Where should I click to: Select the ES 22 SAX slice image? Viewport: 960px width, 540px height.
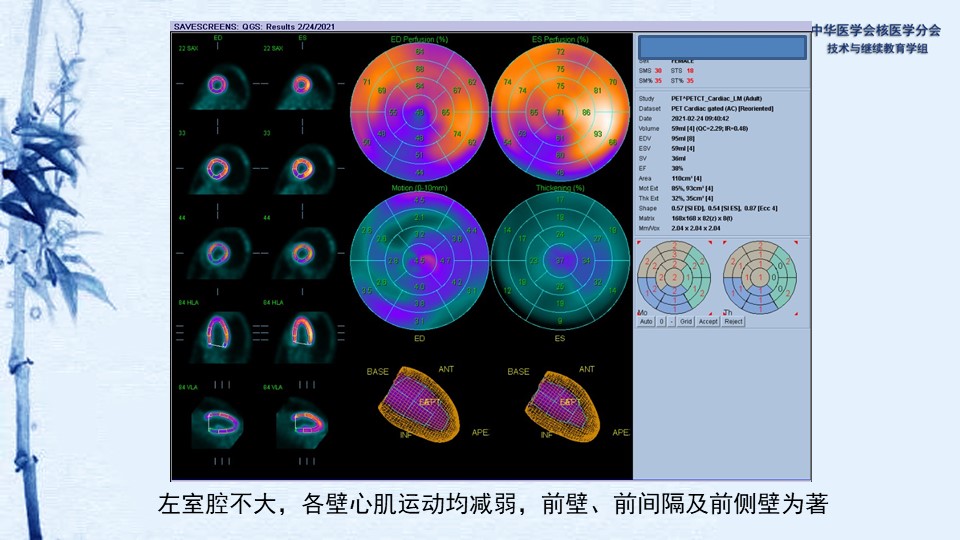point(302,85)
